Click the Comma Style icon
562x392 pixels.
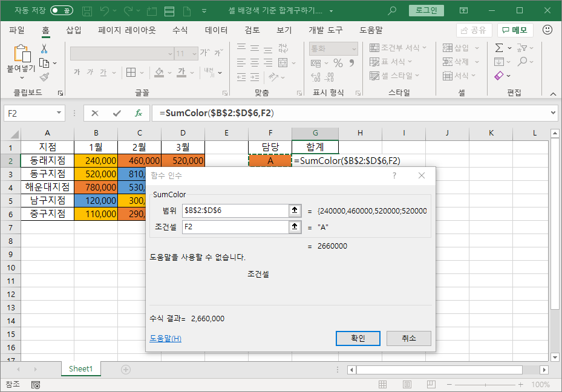[351, 64]
